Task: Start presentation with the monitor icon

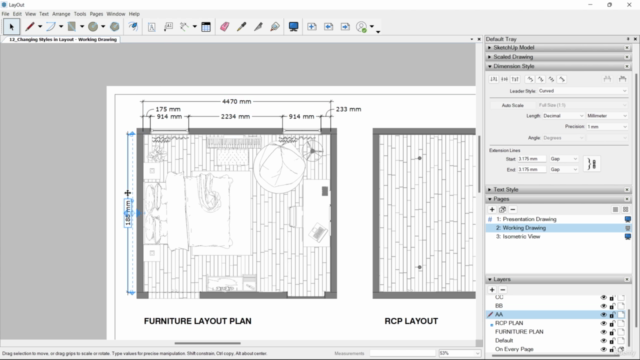Action: [x=293, y=27]
